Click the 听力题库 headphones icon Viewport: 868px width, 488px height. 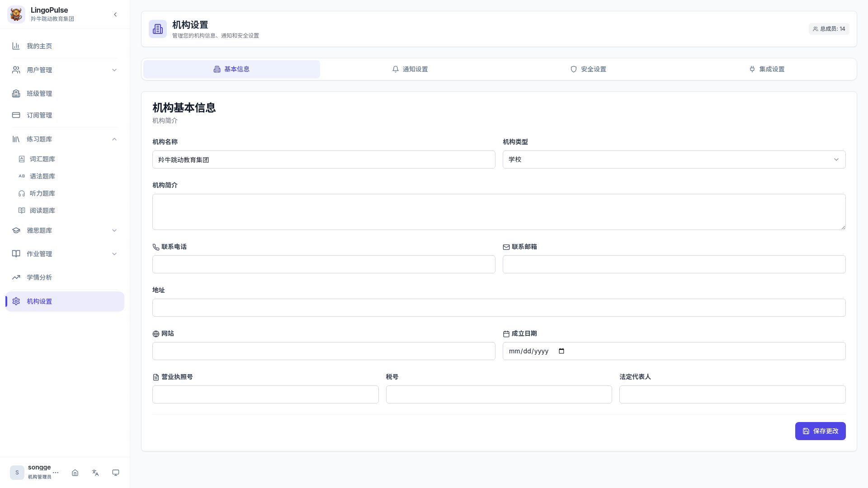(x=22, y=193)
